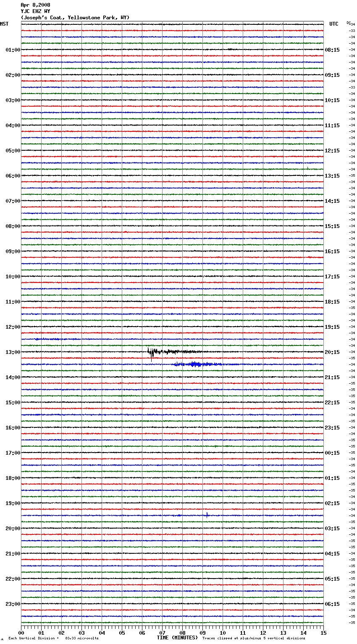Click the '19:15' UTC time label
The height and width of the screenshot is (644, 357).
[332, 327]
